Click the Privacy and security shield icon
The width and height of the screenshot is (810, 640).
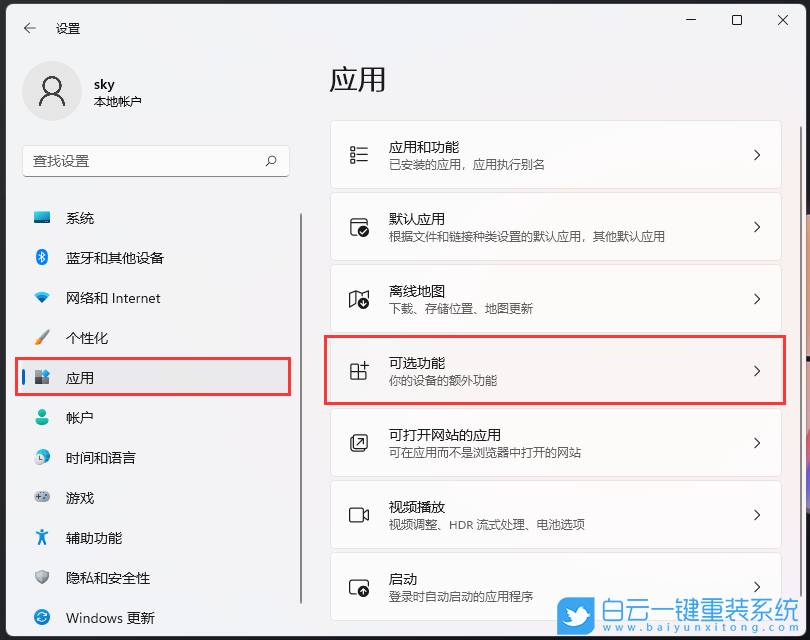click(40, 578)
